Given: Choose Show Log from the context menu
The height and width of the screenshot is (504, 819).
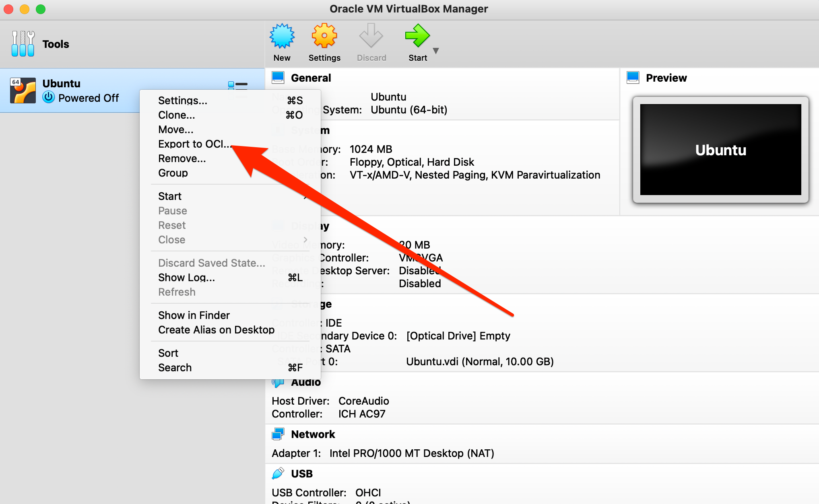Looking at the screenshot, I should (186, 278).
